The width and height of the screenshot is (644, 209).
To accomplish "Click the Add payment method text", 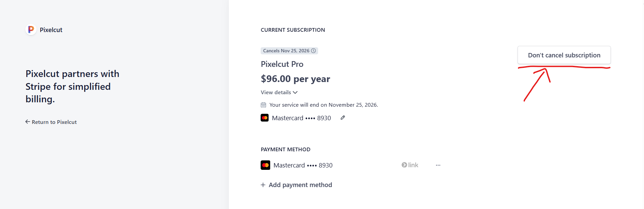I will tap(300, 185).
